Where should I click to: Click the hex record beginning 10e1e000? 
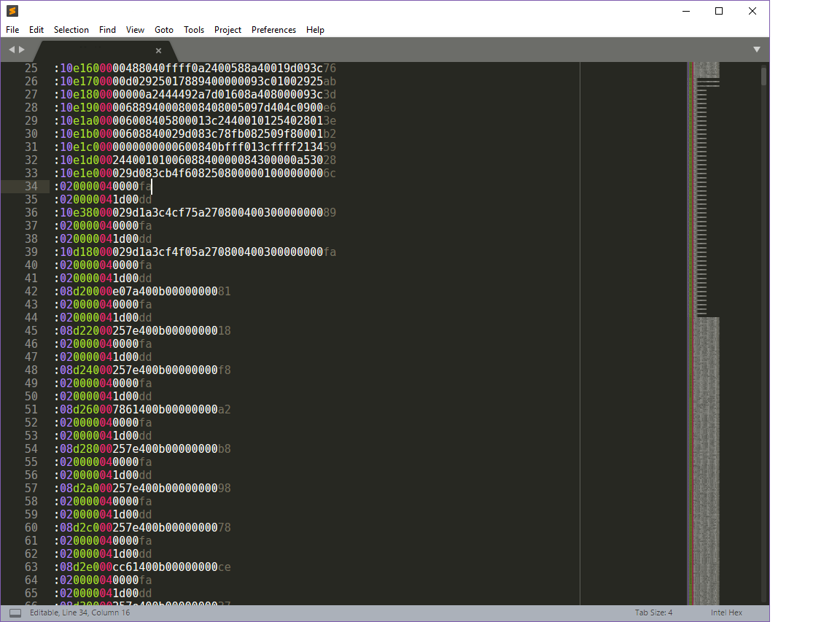pyautogui.click(x=195, y=174)
